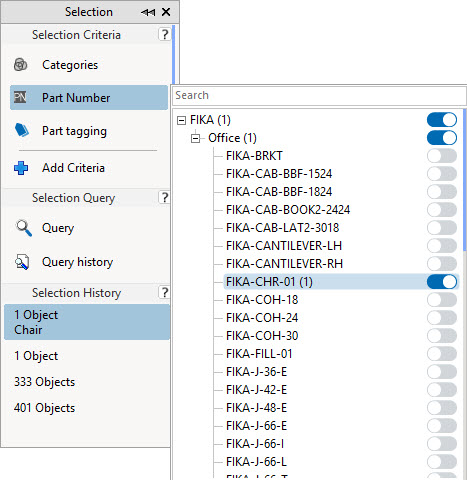Enable the FIKA-CAB-BBF-1824 toggle
467x480 pixels.
click(x=442, y=192)
